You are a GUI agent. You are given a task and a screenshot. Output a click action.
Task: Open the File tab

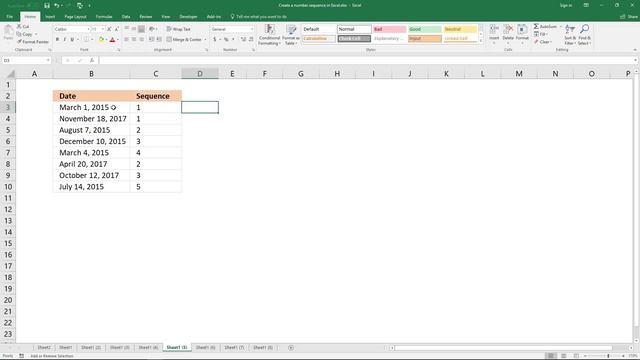tap(10, 17)
